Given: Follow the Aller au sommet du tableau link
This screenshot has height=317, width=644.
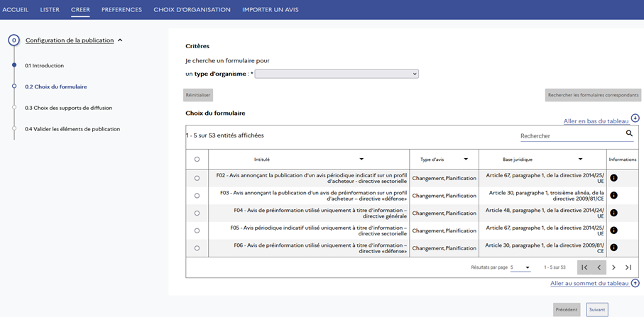Looking at the screenshot, I should (590, 284).
